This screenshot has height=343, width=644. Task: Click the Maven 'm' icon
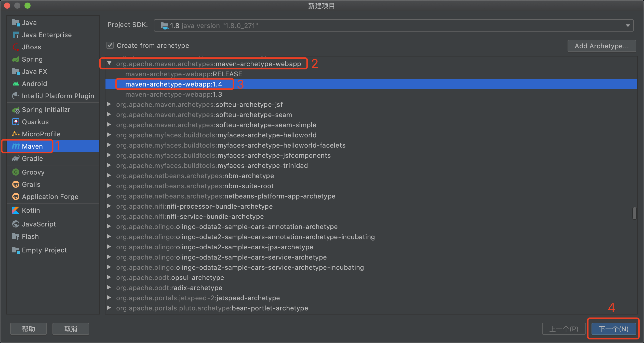coord(16,146)
